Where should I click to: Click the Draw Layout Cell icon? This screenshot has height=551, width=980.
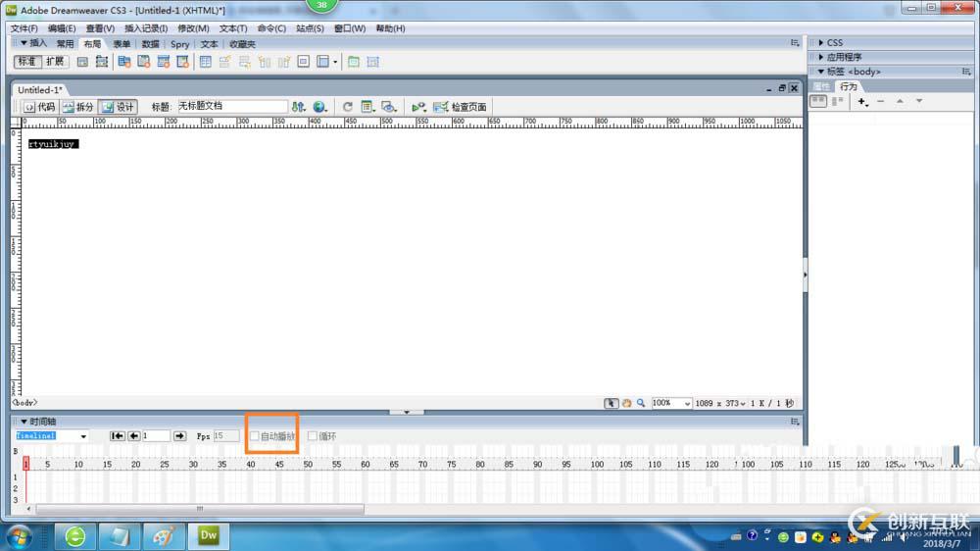[373, 62]
